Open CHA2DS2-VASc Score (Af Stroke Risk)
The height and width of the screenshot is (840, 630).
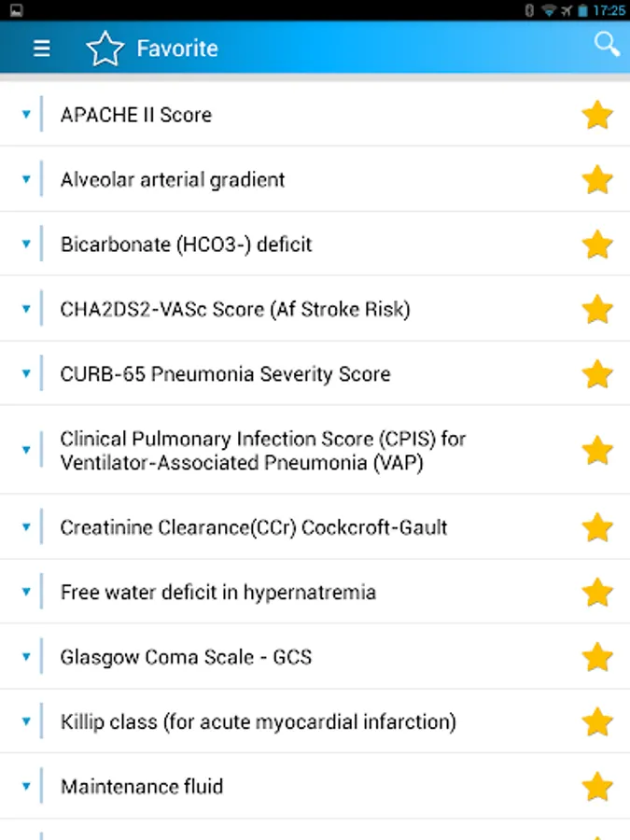pos(235,309)
